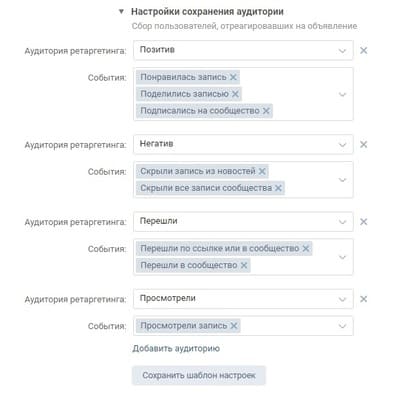Delete the 'Негатив' retargeting audience row
The image size is (400, 397).
[x=364, y=144]
